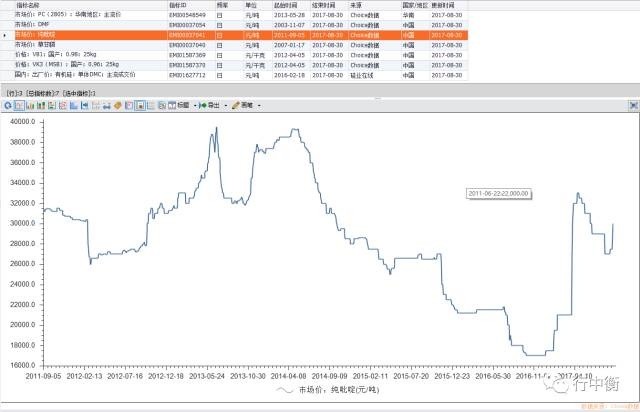
Task: Sort by the 结束时间 column header
Action: coord(324,5)
